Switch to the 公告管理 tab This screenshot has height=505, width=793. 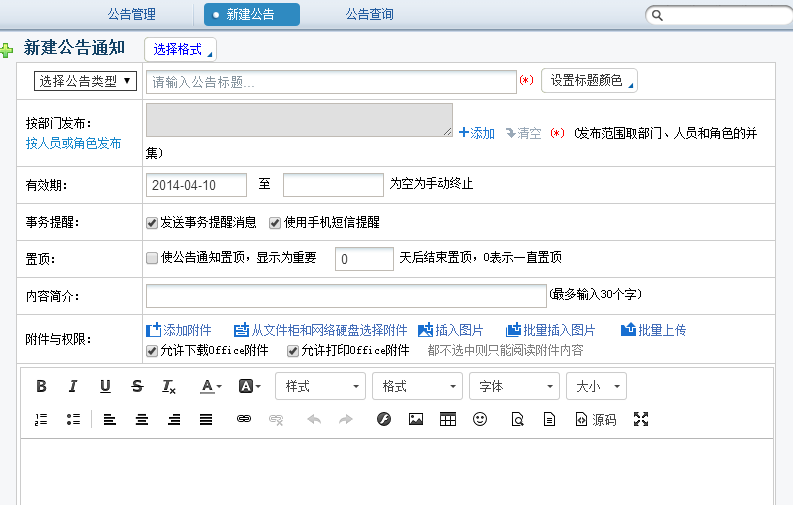coord(132,14)
